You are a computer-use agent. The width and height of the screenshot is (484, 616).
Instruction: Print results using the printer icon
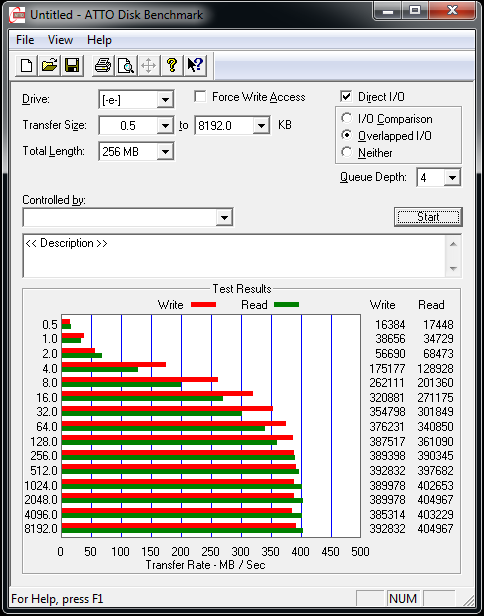[x=103, y=65]
